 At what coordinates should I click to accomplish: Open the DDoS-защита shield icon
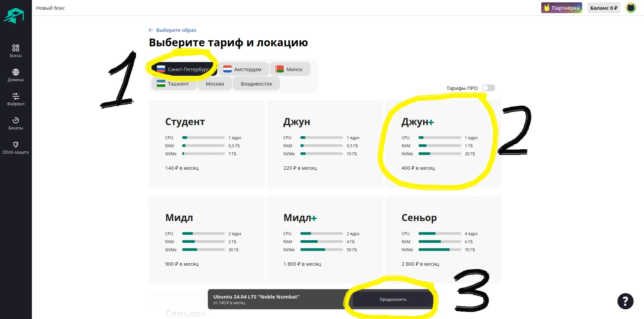click(x=16, y=145)
